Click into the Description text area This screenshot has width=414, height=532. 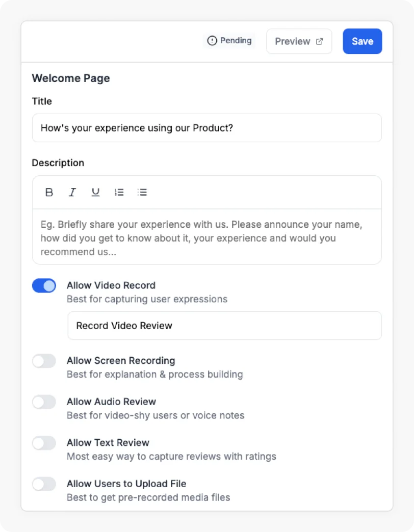point(206,237)
